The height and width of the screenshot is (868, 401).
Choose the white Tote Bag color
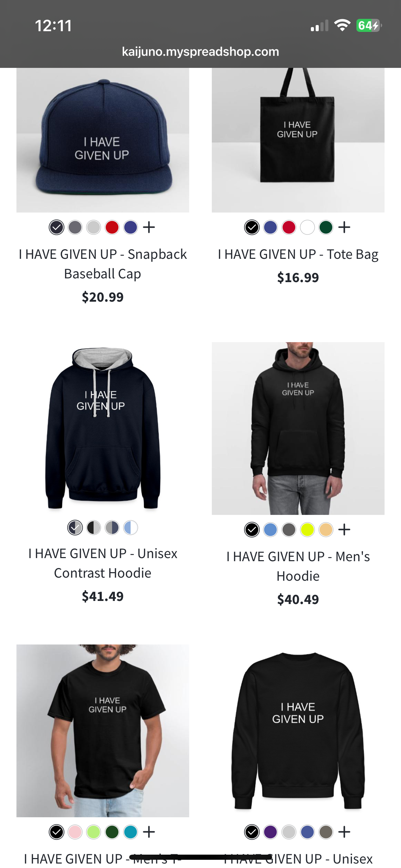pos(307,227)
